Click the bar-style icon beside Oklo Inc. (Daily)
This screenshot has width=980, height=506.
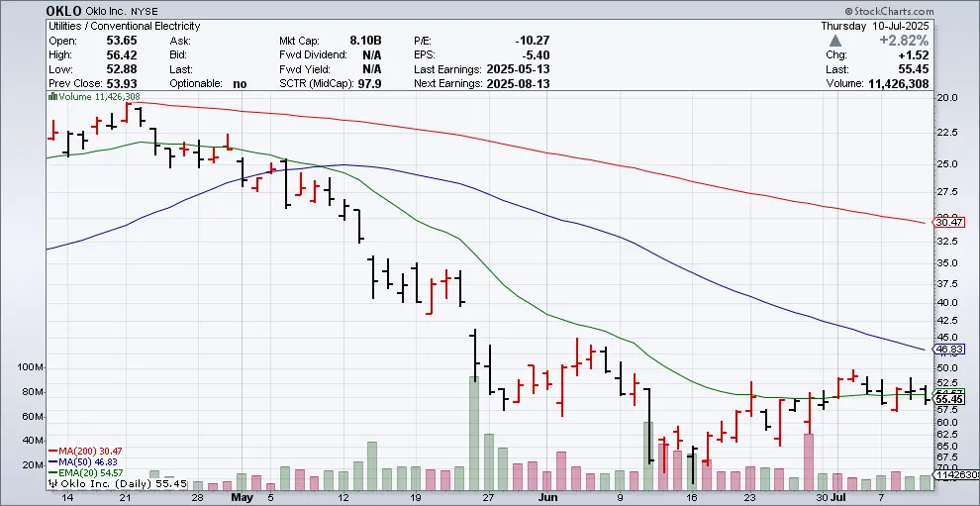point(52,483)
